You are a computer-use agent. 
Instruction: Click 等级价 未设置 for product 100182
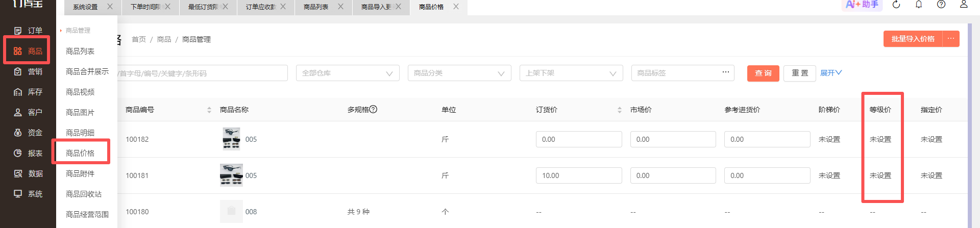coord(880,139)
